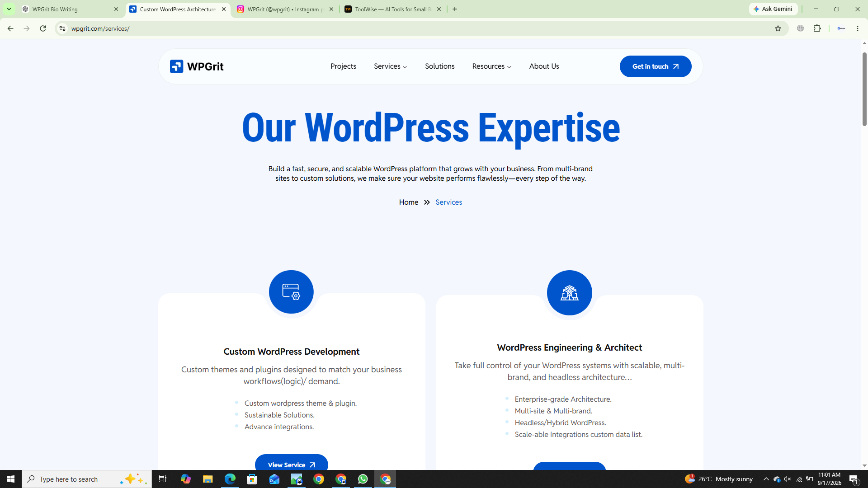
Task: Switch to the Instagram WPGrit tab
Action: pos(285,9)
